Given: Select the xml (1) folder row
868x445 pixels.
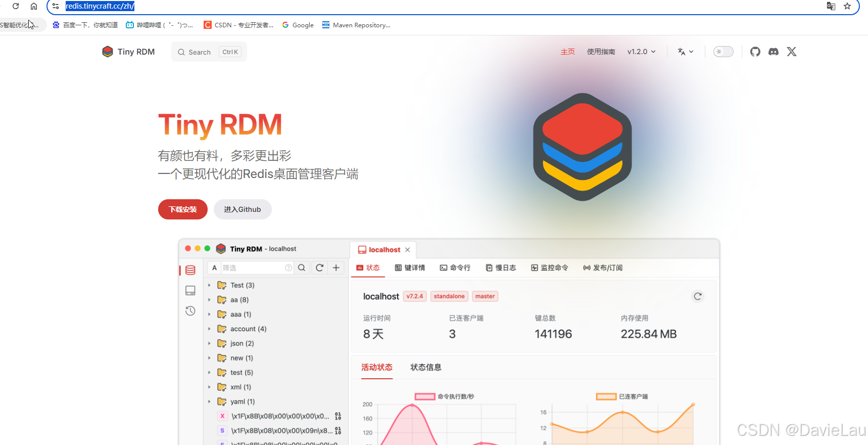Looking at the screenshot, I should click(276, 387).
